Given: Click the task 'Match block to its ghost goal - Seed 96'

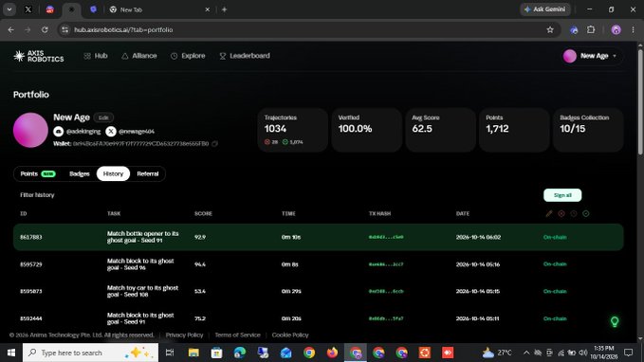Looking at the screenshot, I should (140, 264).
